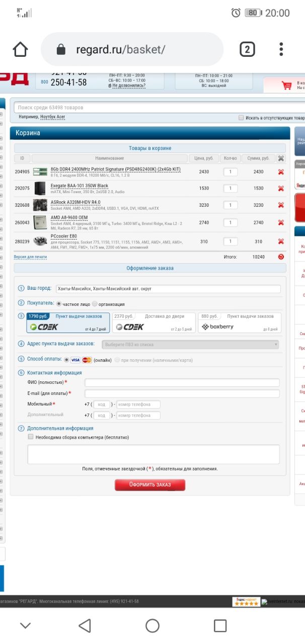Screen dimensions: 305x644
Task: Tap the regard.ru/basket/ address bar
Action: coord(132,49)
